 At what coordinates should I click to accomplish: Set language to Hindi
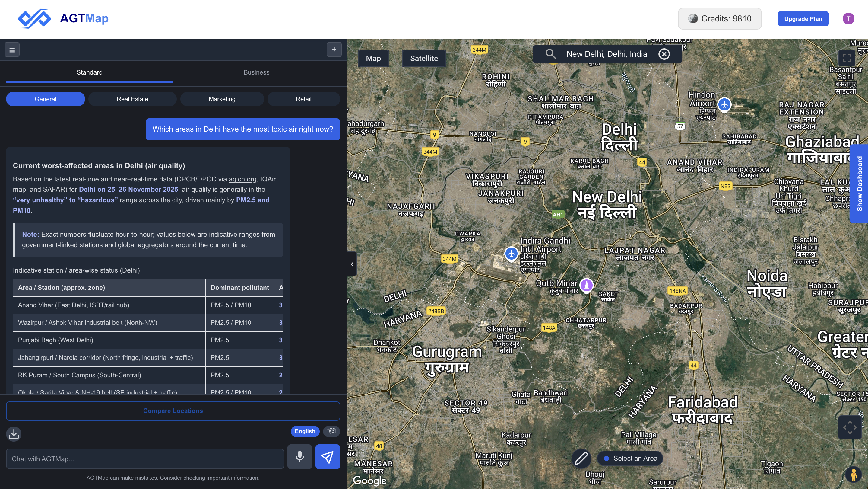click(x=331, y=431)
